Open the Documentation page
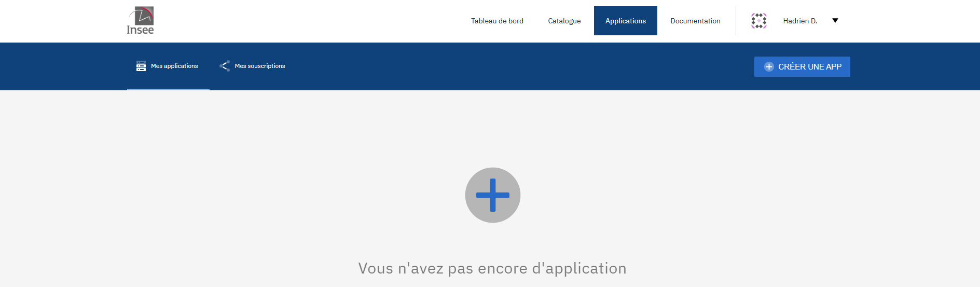This screenshot has width=980, height=287. coord(695,21)
